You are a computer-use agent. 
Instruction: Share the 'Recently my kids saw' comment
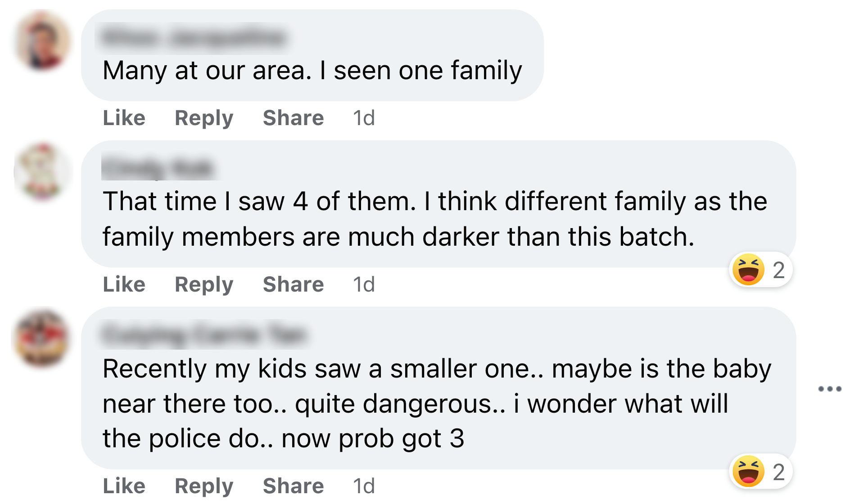tap(293, 486)
